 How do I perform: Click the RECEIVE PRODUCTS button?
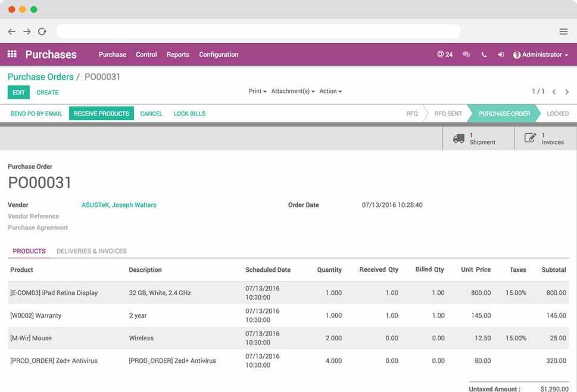click(x=101, y=113)
